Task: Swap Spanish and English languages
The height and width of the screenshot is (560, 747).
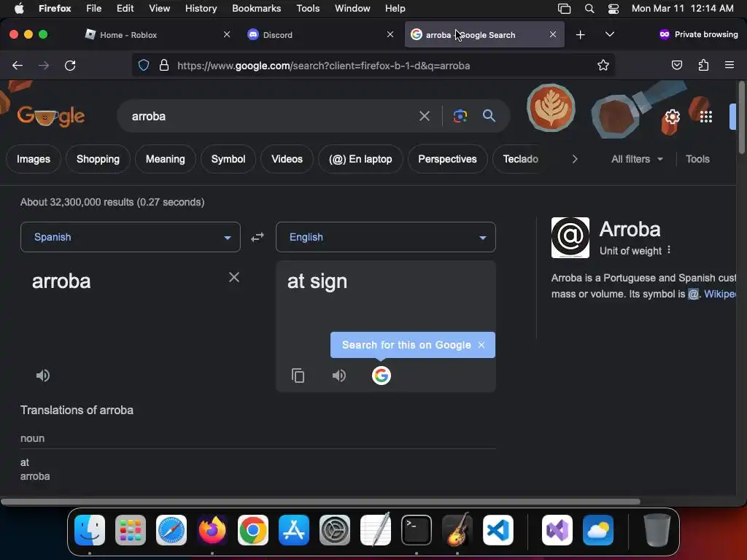Action: pyautogui.click(x=258, y=237)
